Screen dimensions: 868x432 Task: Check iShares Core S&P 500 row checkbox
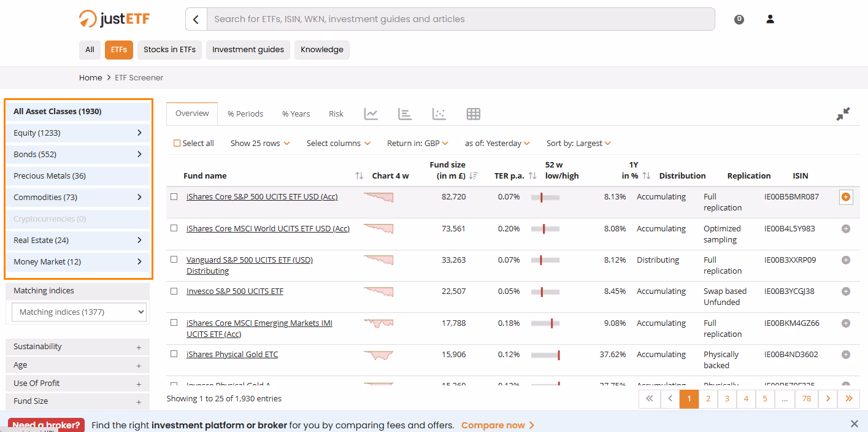tap(174, 197)
